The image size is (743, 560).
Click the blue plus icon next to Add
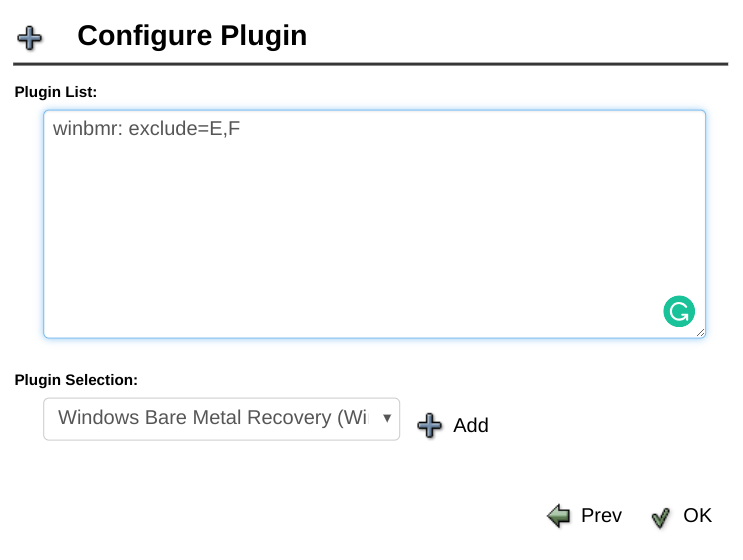click(x=429, y=425)
